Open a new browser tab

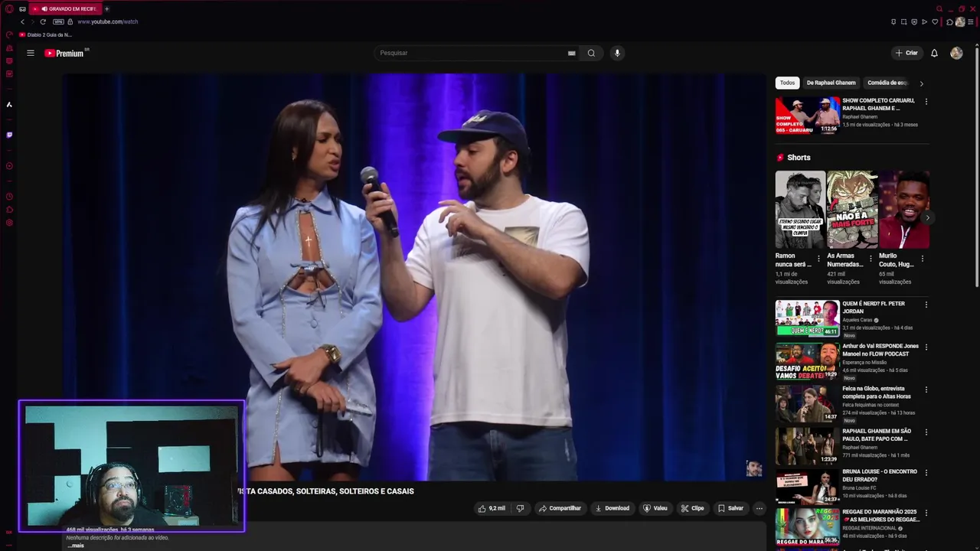(x=106, y=9)
